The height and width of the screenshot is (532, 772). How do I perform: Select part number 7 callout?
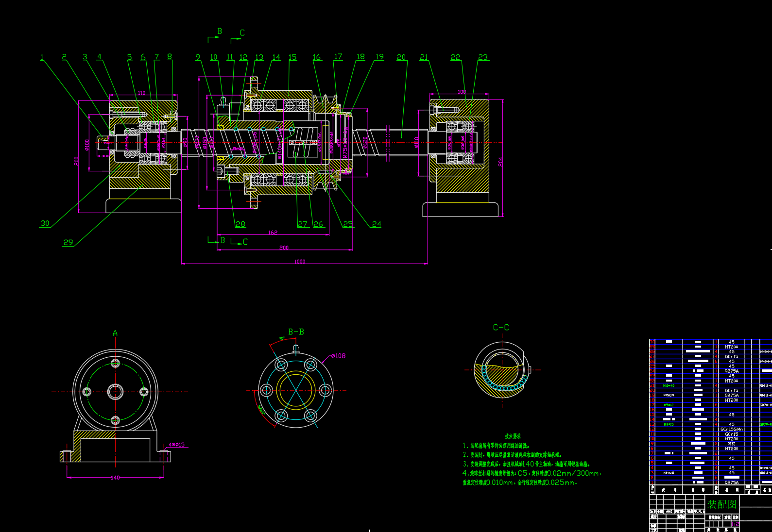coord(157,57)
